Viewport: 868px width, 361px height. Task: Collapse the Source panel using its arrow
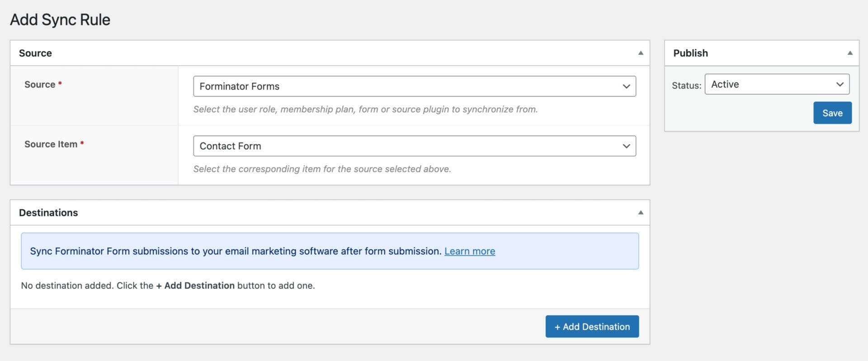tap(641, 53)
